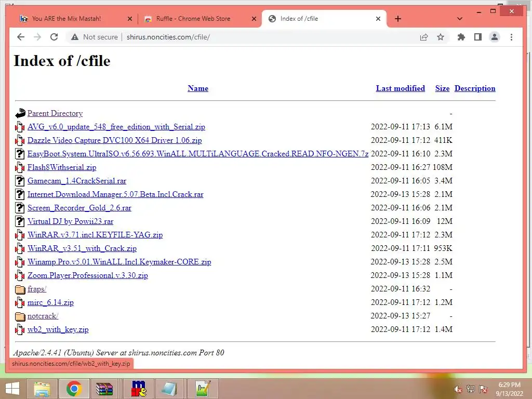Open the fraps/ folder link
The height and width of the screenshot is (399, 532).
pos(37,289)
